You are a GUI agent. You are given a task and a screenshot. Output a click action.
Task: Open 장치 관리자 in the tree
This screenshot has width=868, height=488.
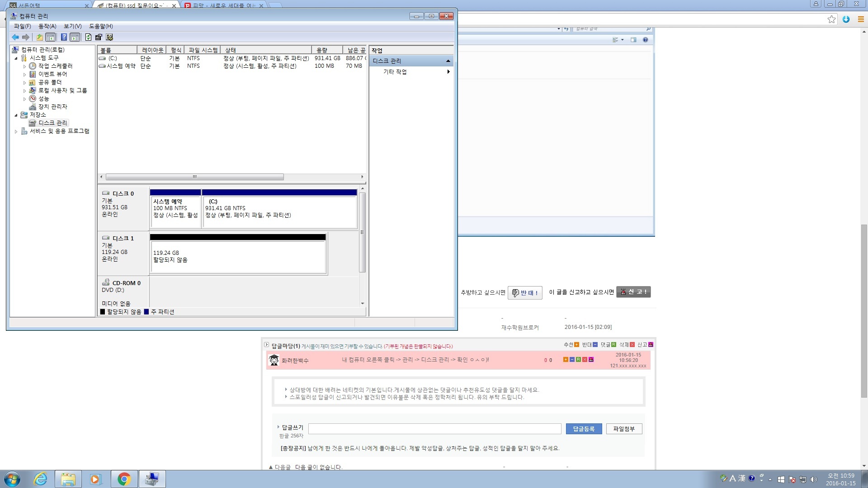point(52,107)
